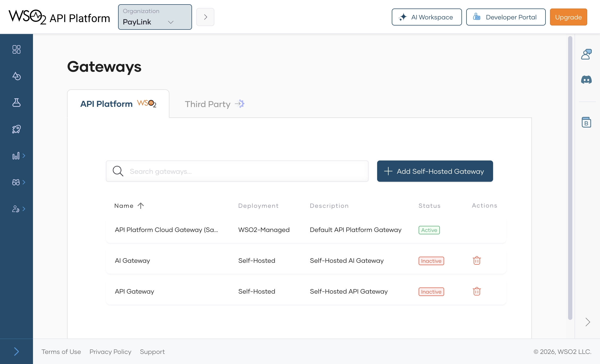
Task: Click the binoculars observability icon
Action: pos(16,183)
